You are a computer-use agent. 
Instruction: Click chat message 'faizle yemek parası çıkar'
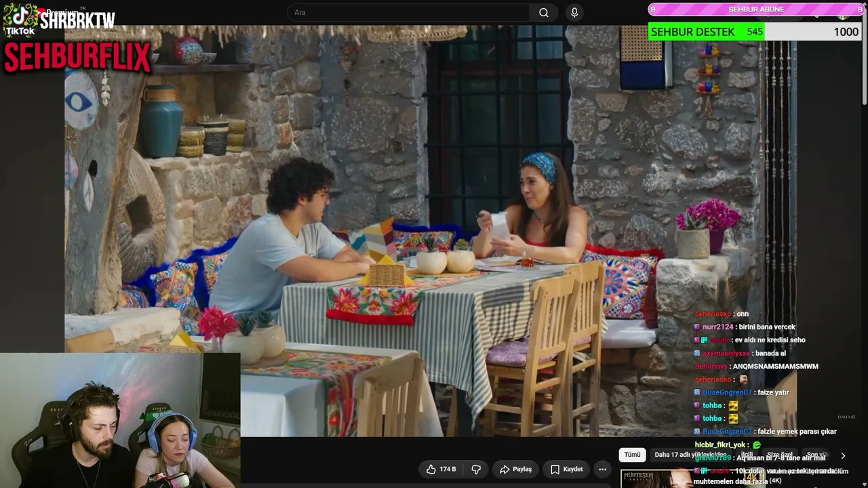coord(797,431)
